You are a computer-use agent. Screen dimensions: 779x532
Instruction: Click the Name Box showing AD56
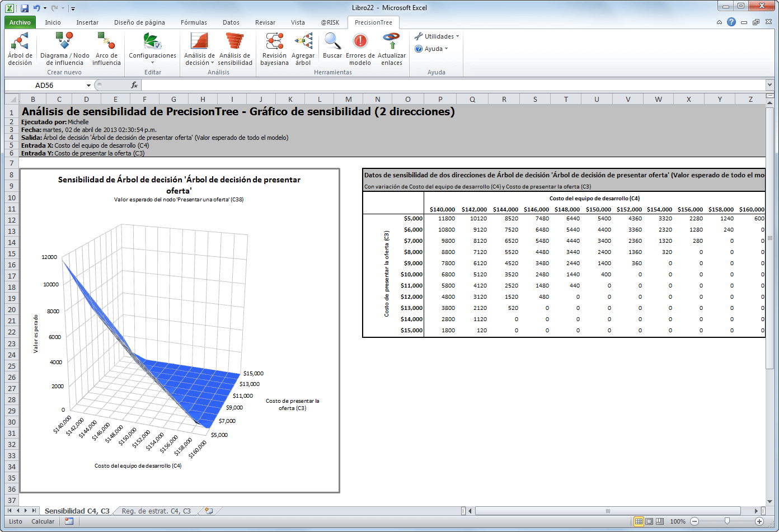pos(45,85)
